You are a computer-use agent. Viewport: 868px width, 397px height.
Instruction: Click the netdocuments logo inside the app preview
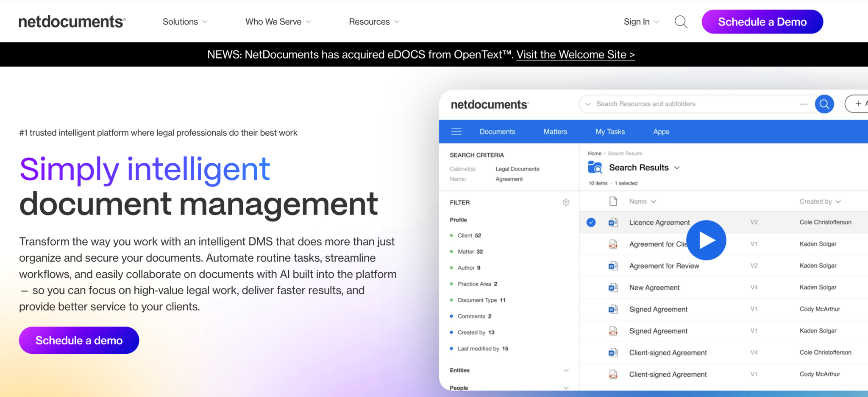click(x=490, y=104)
